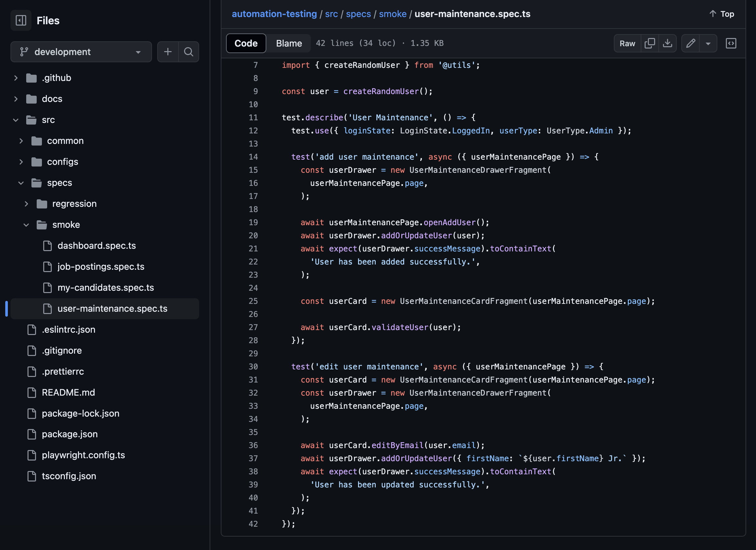Click the specs open-folder icon
Image resolution: width=756 pixels, height=550 pixels.
37,183
